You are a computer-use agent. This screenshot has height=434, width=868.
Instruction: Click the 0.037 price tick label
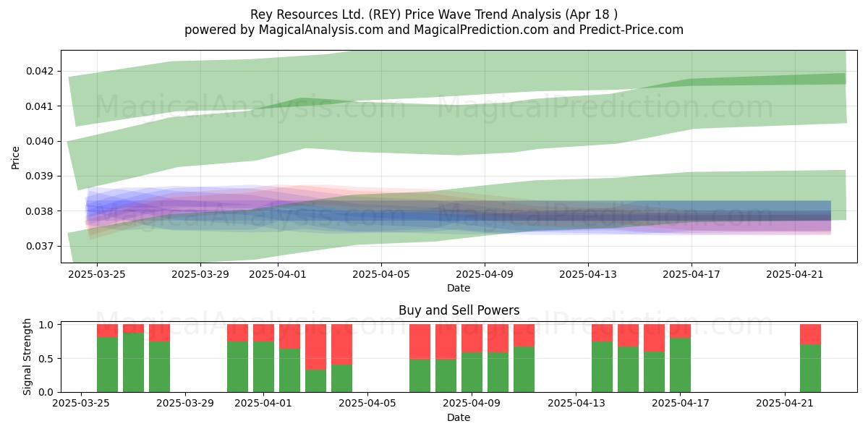(41, 246)
